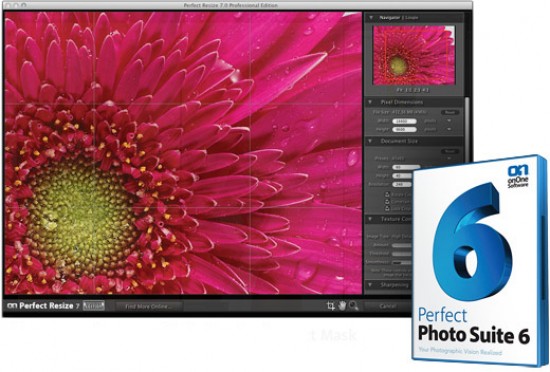The width and height of the screenshot is (550, 372).
Task: Click the Cancel button
Action: tap(388, 306)
